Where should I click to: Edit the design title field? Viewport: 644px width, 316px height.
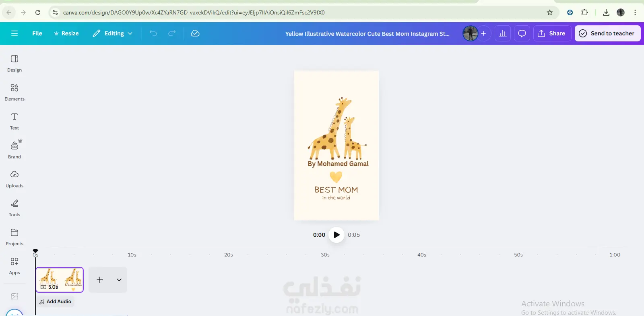point(367,34)
